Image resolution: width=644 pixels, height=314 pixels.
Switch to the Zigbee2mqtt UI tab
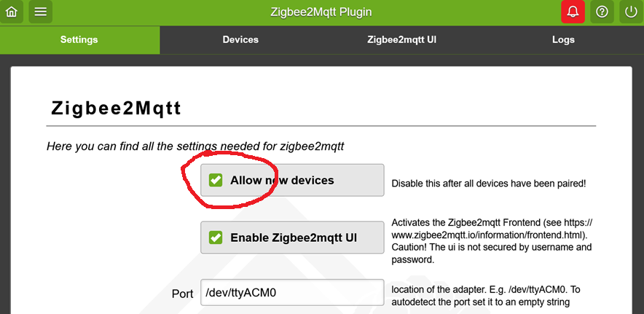pos(401,39)
